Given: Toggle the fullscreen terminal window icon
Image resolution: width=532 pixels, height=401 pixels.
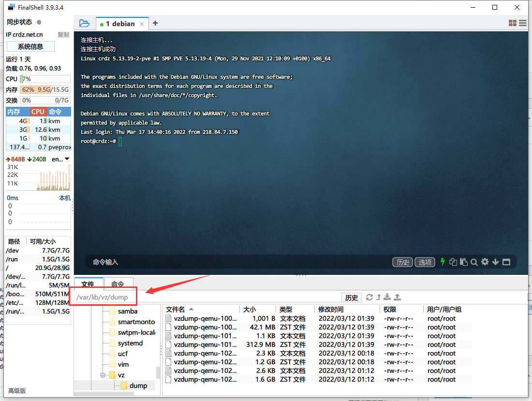Looking at the screenshot, I should pyautogui.click(x=506, y=262).
